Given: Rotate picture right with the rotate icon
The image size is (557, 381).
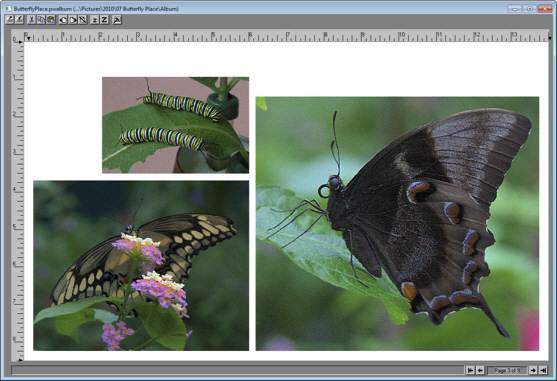Looking at the screenshot, I should pos(73,20).
